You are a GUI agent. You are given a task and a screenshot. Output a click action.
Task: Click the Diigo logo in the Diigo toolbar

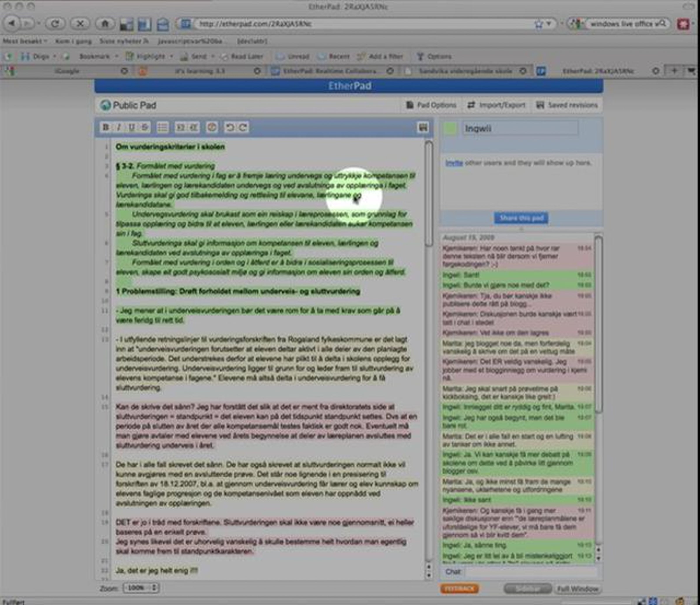point(25,56)
